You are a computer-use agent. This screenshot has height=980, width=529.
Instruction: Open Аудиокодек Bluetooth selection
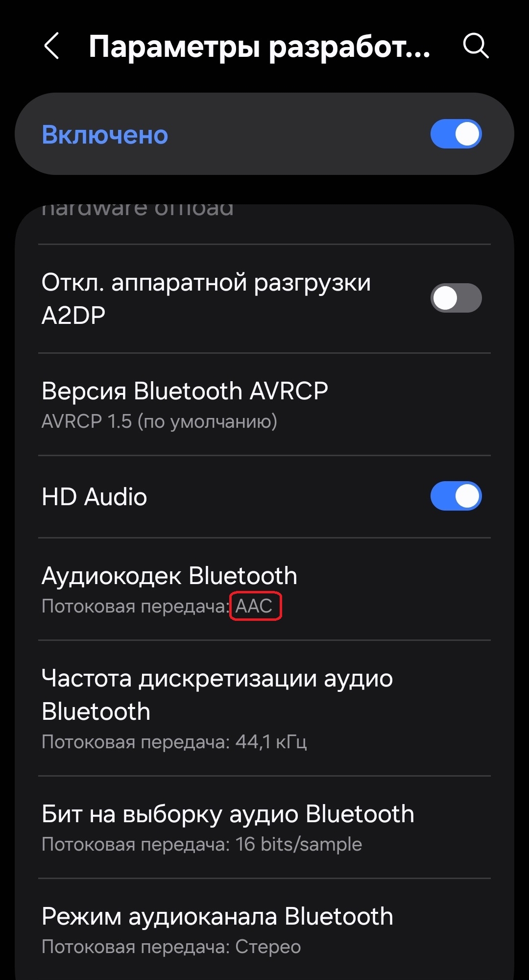point(264,589)
